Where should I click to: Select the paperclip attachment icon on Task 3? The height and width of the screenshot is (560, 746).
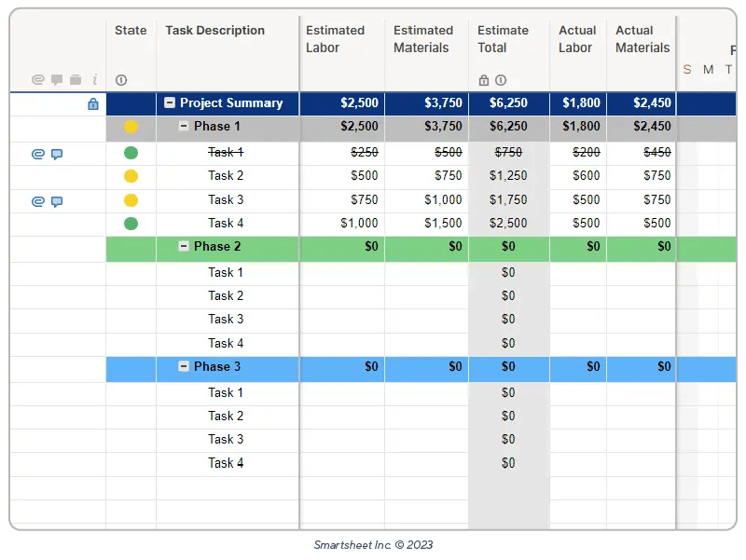[37, 199]
